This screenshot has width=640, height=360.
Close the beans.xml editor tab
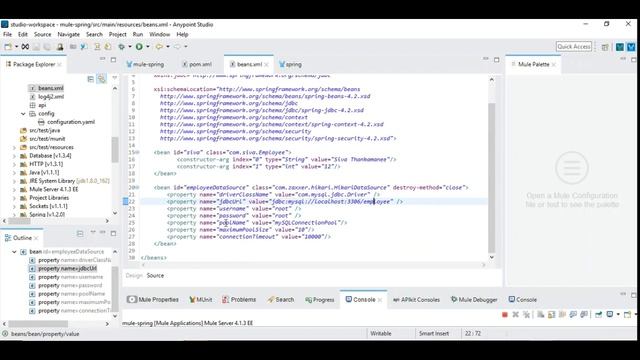pyautogui.click(x=267, y=64)
